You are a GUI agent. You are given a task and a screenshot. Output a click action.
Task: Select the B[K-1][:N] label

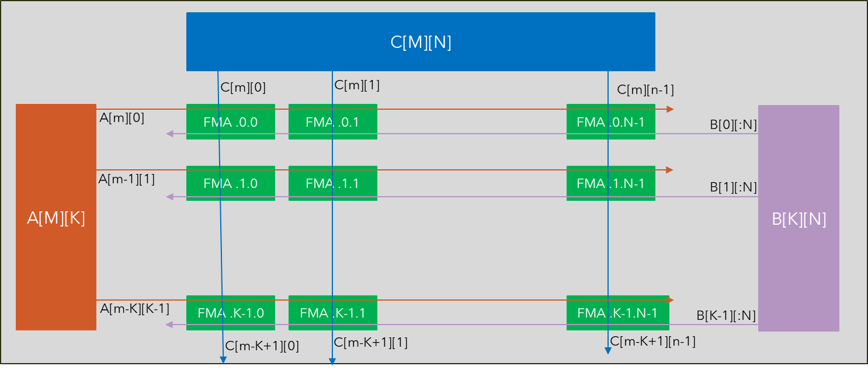point(727,316)
